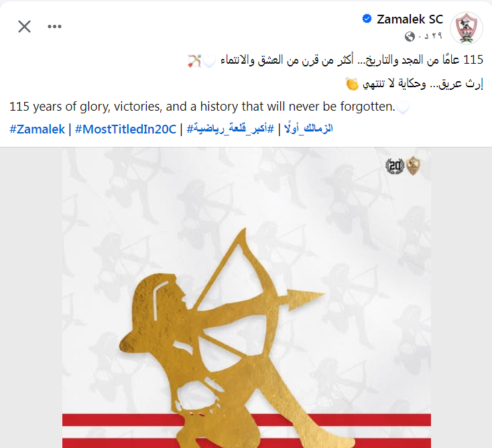Click the globe public-audience icon
The width and height of the screenshot is (492, 448).
[x=410, y=36]
